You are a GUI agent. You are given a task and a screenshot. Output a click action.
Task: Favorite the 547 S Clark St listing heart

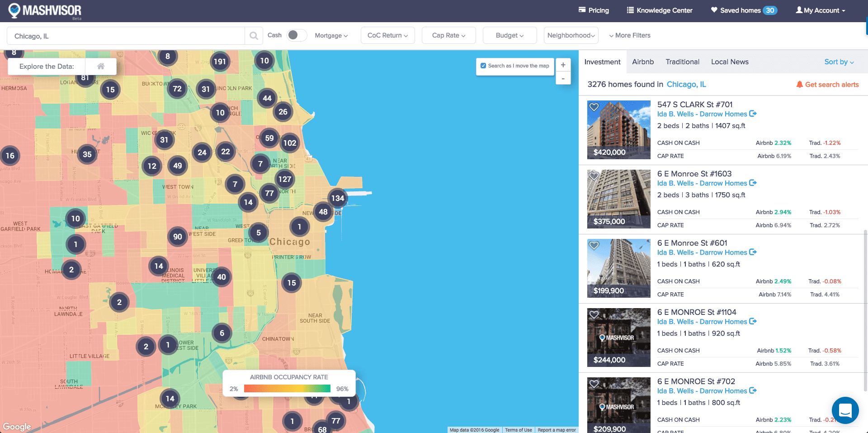pos(594,107)
